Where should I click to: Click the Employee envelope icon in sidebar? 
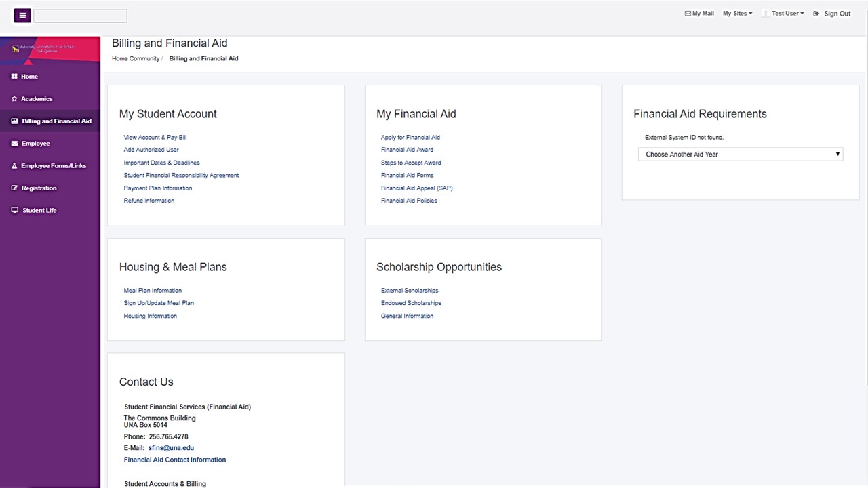[15, 144]
